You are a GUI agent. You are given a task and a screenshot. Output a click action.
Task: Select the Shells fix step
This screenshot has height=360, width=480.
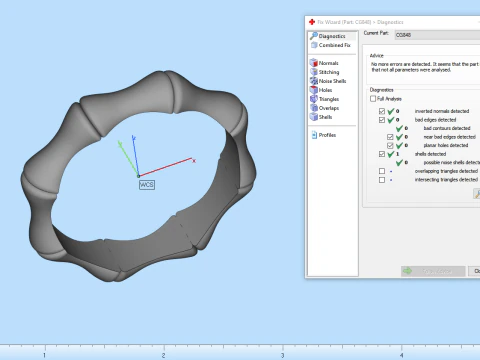pyautogui.click(x=321, y=117)
